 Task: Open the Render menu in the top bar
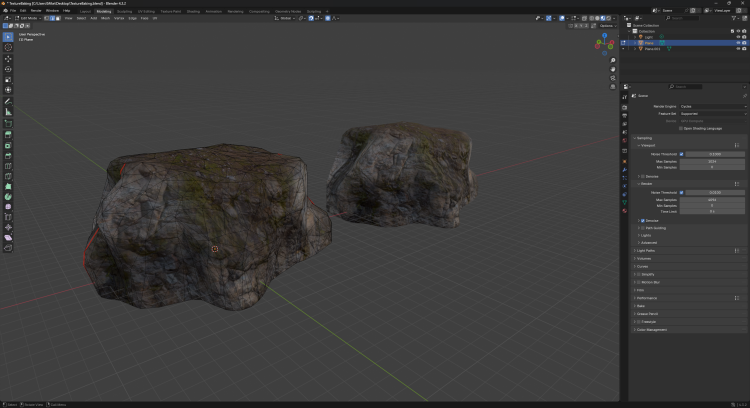(36, 10)
